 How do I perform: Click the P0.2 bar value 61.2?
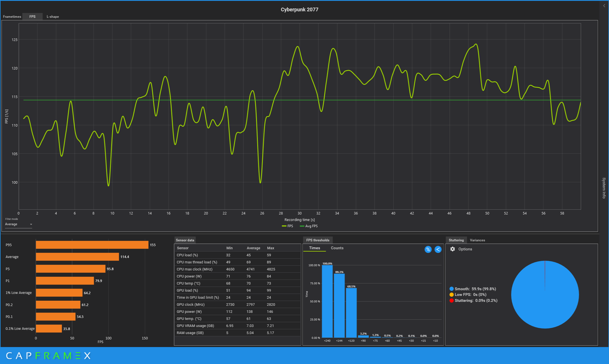click(x=85, y=305)
